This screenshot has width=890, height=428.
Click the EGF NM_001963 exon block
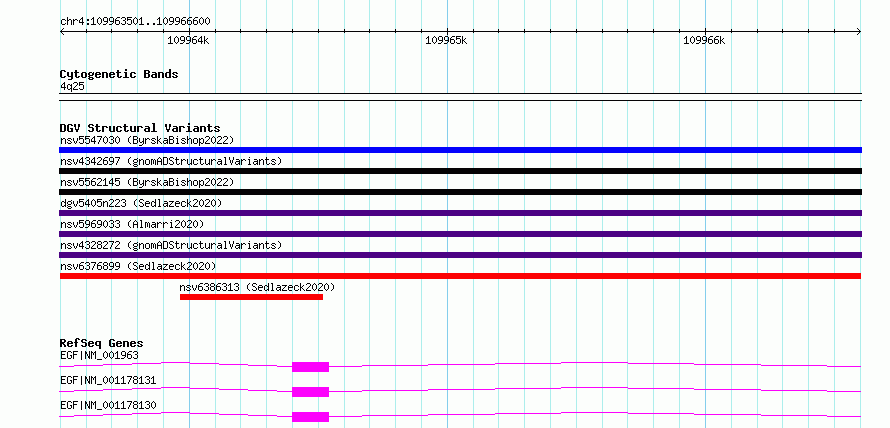tap(310, 367)
